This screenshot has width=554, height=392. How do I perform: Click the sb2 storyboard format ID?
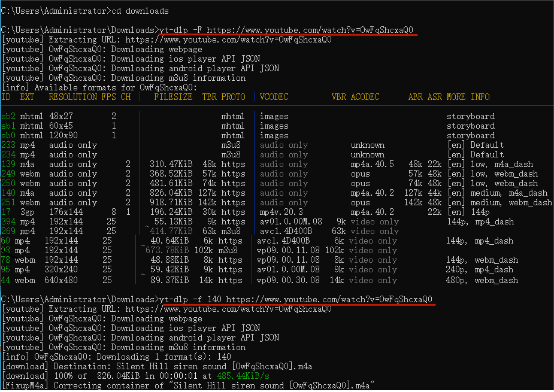(x=8, y=116)
